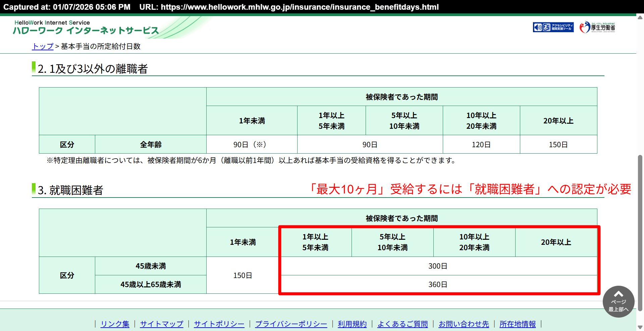Open the プライバシーポリシー footer link

pos(291,324)
